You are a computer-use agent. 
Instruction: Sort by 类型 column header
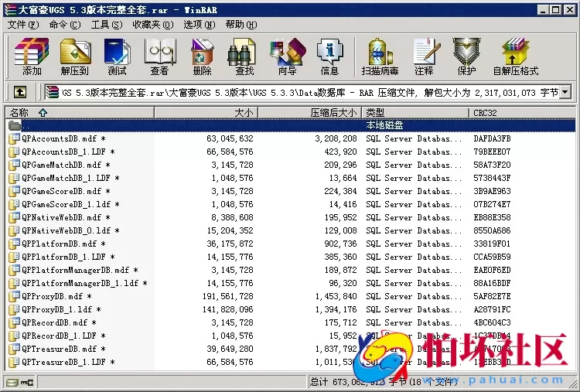(x=415, y=112)
